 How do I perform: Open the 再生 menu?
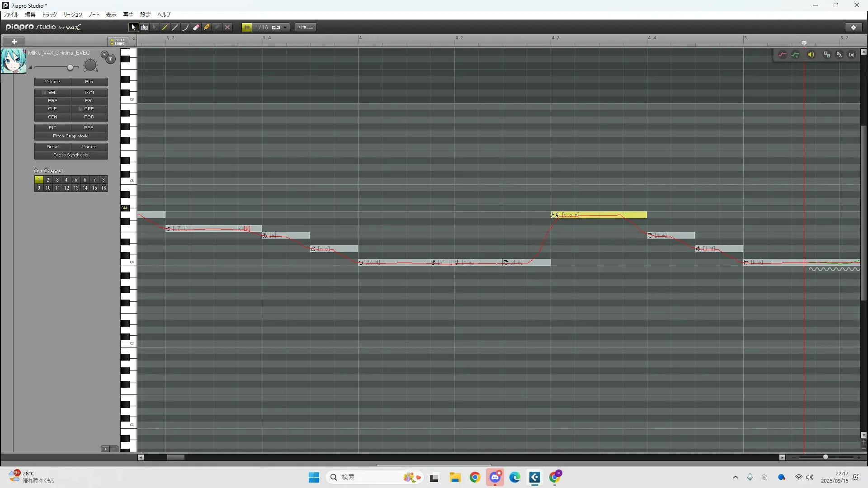128,15
